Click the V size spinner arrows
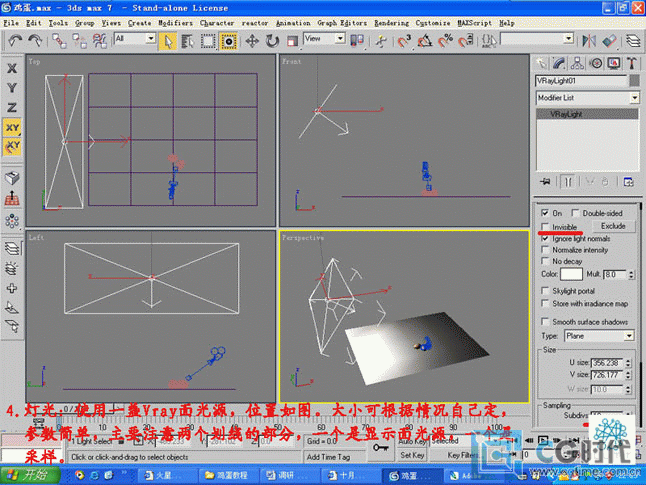The width and height of the screenshot is (646, 485). (x=628, y=375)
